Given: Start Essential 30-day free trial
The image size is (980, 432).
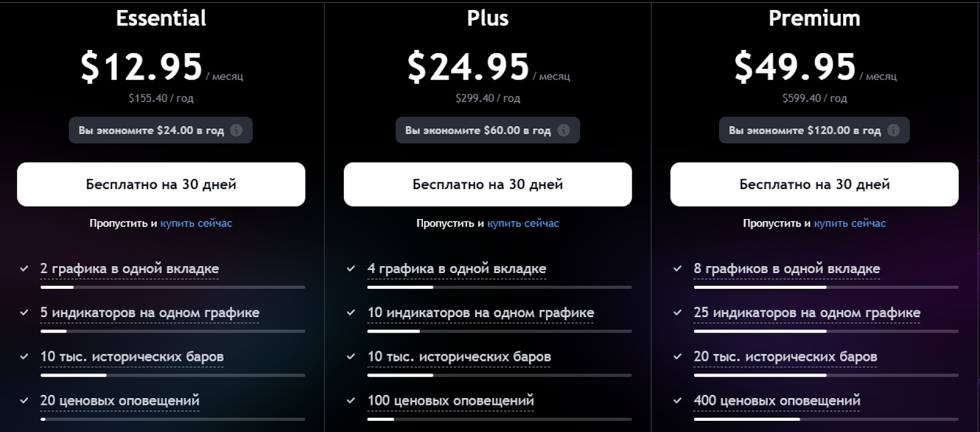Looking at the screenshot, I should coord(161,184).
